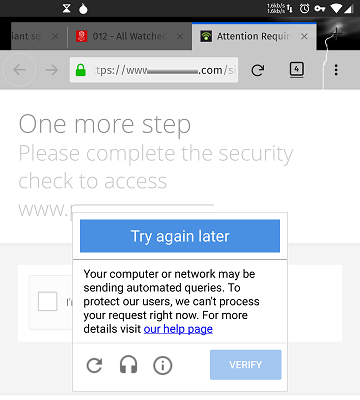Close the Attention Required tab
The width and height of the screenshot is (360, 400).
[x=304, y=36]
